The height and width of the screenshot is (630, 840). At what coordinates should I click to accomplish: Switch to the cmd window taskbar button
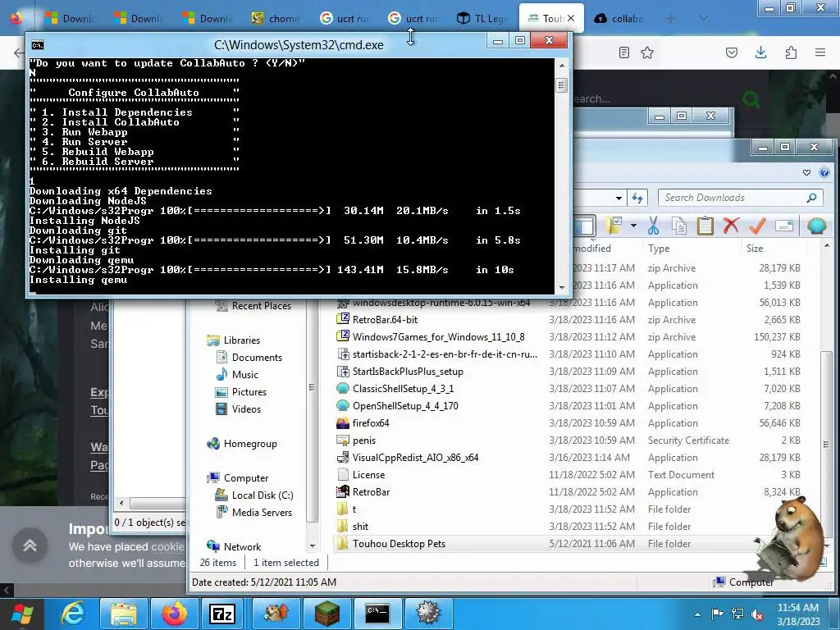(377, 614)
